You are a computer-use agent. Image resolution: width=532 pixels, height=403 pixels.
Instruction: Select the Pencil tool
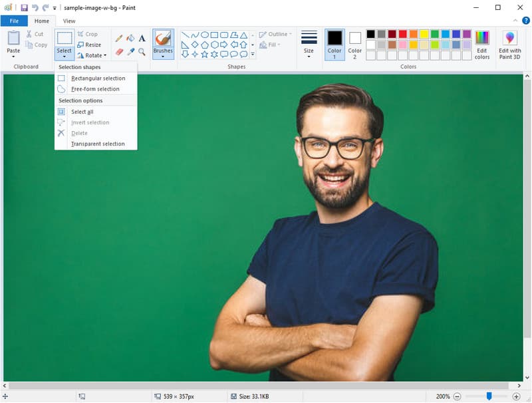click(x=118, y=38)
